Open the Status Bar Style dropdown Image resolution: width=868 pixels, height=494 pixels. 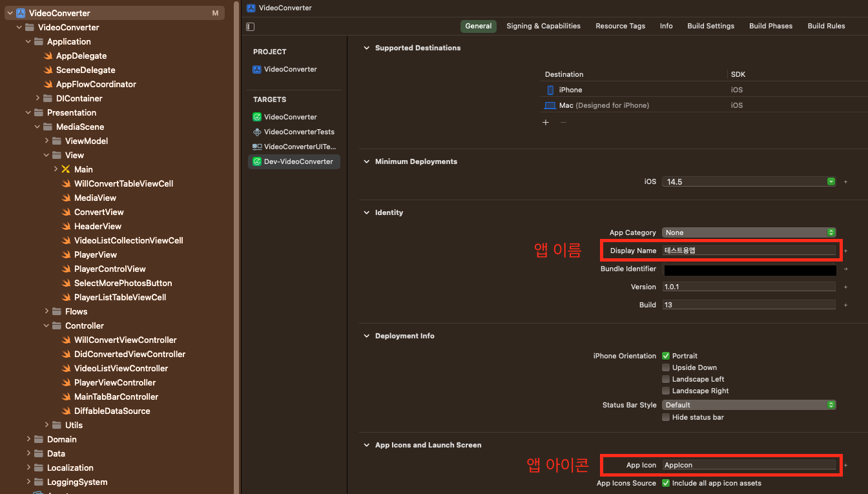749,405
